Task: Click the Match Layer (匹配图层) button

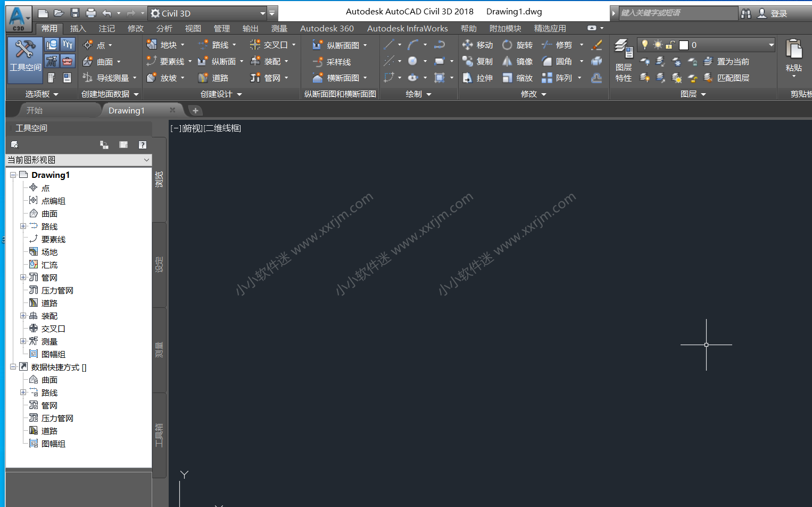Action: click(x=727, y=78)
